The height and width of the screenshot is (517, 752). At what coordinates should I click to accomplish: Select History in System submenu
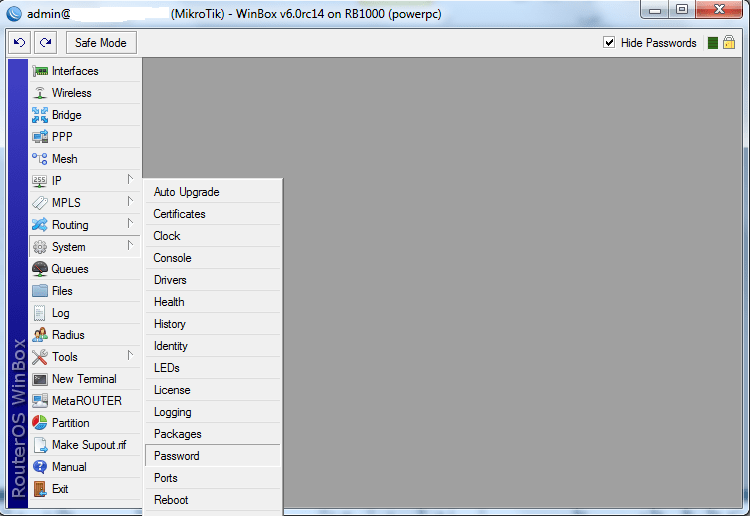click(213, 324)
